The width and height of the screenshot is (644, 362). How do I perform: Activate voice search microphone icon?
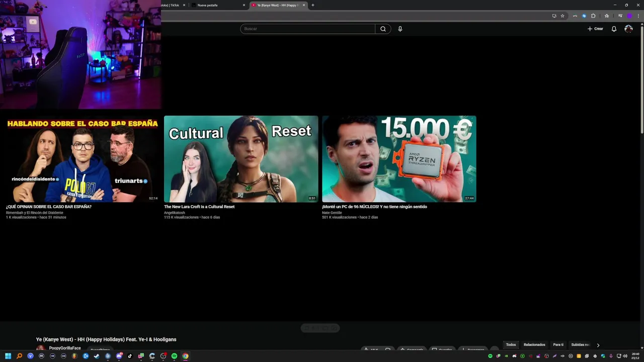point(400,29)
